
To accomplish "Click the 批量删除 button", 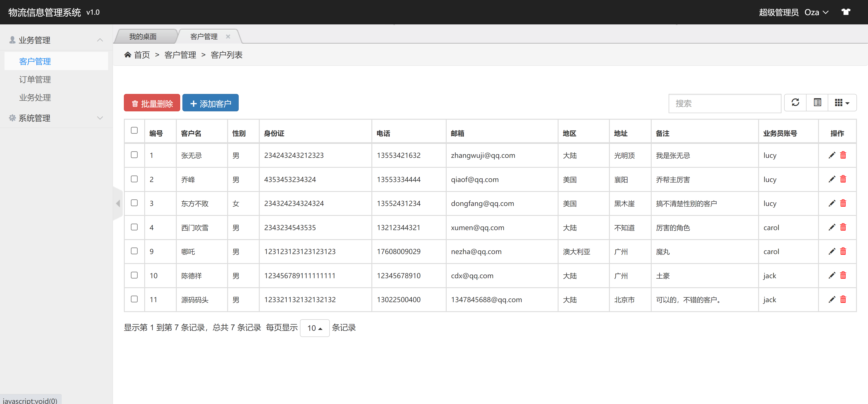I will pyautogui.click(x=152, y=103).
